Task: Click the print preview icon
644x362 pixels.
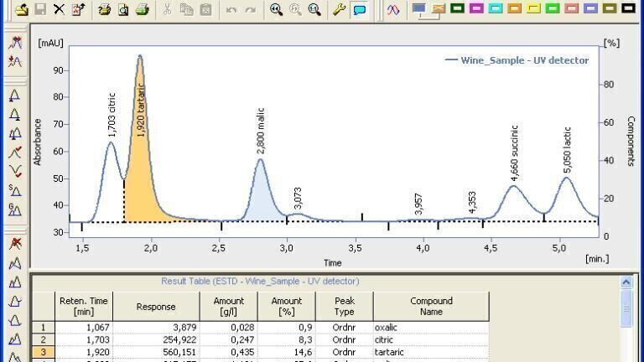Action: (x=123, y=9)
